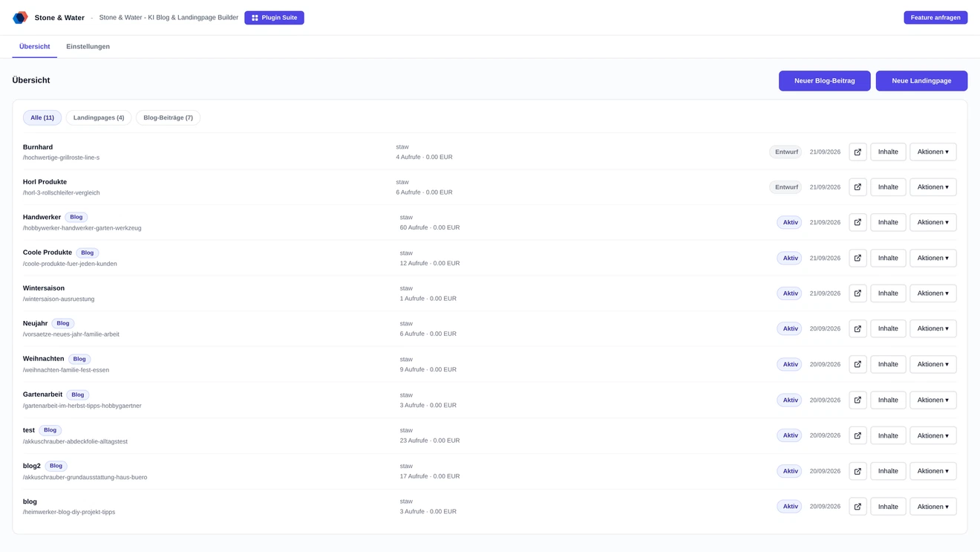Screen dimensions: 980x552
Task: Click the Stone & Water logo icon
Action: (20, 17)
